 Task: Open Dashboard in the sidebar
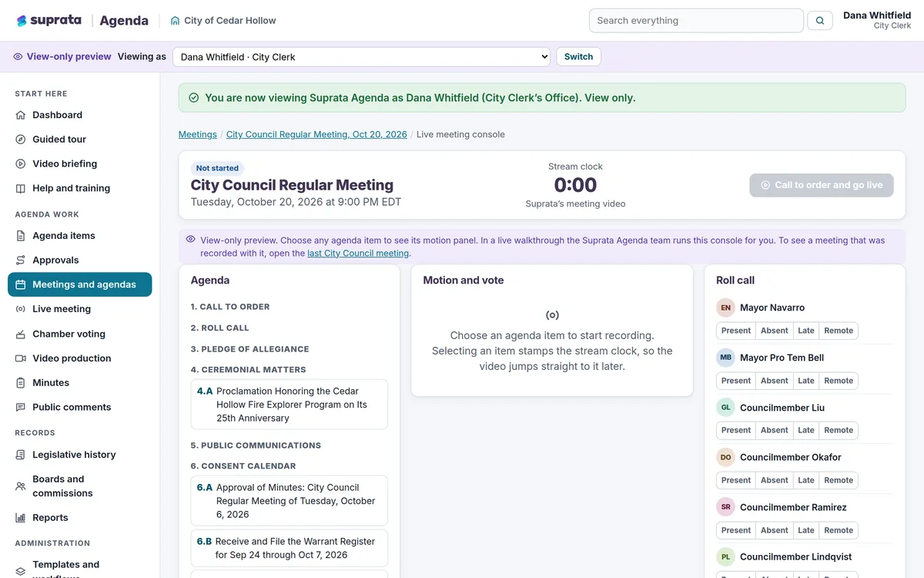(80, 115)
